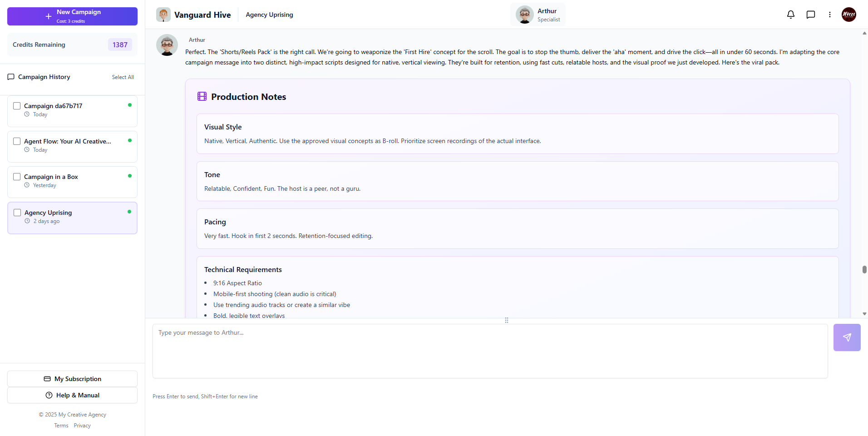Screen dimensions: 868x436
Task: Tick the Campaign da67b717 checkbox
Action: 17,106
